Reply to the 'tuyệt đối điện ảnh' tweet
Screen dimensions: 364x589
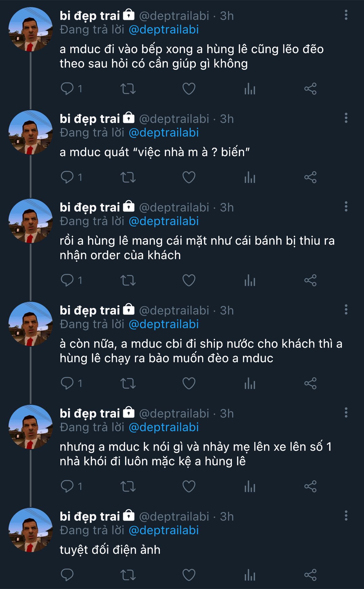click(67, 575)
